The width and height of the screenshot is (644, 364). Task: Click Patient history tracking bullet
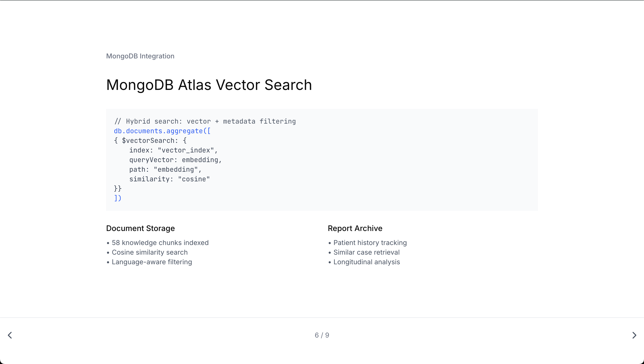370,243
